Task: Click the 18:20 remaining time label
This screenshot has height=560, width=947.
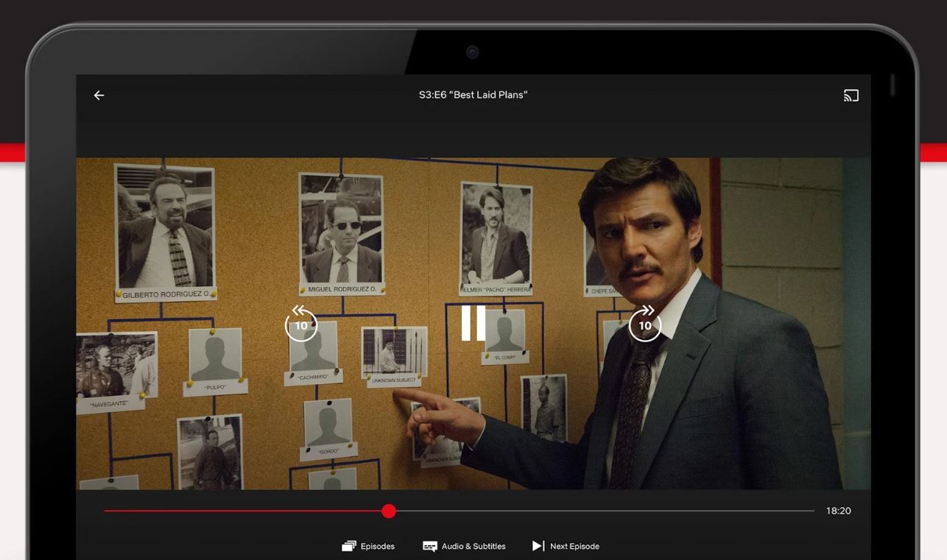Action: [838, 511]
